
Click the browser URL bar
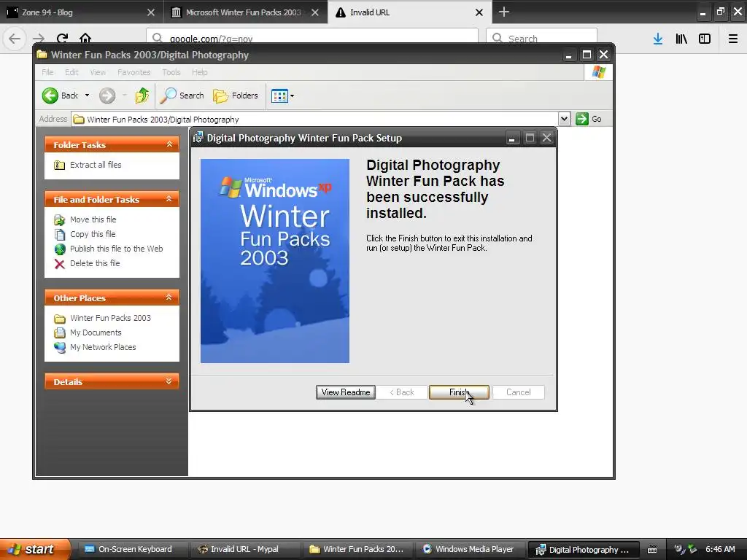[x=312, y=39]
